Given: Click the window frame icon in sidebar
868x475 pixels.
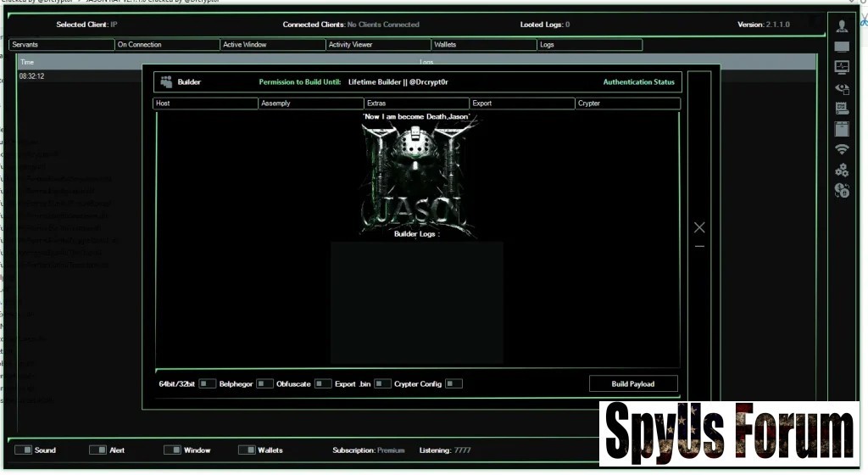Looking at the screenshot, I should (841, 129).
